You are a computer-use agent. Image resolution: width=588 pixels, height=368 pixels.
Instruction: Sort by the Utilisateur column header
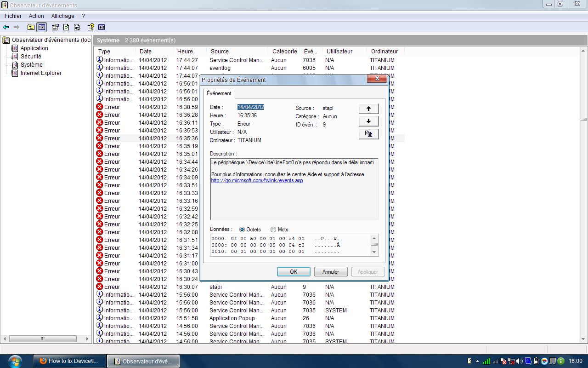(x=344, y=52)
